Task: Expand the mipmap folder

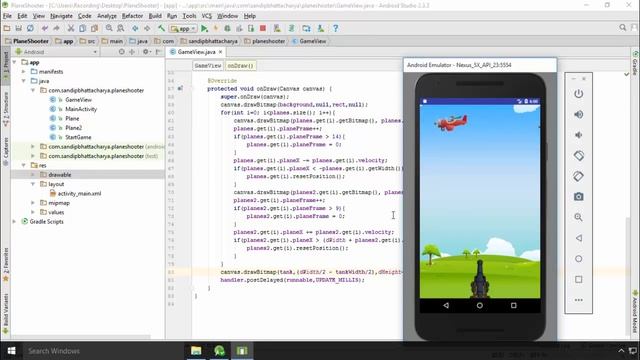Action: pyautogui.click(x=33, y=203)
